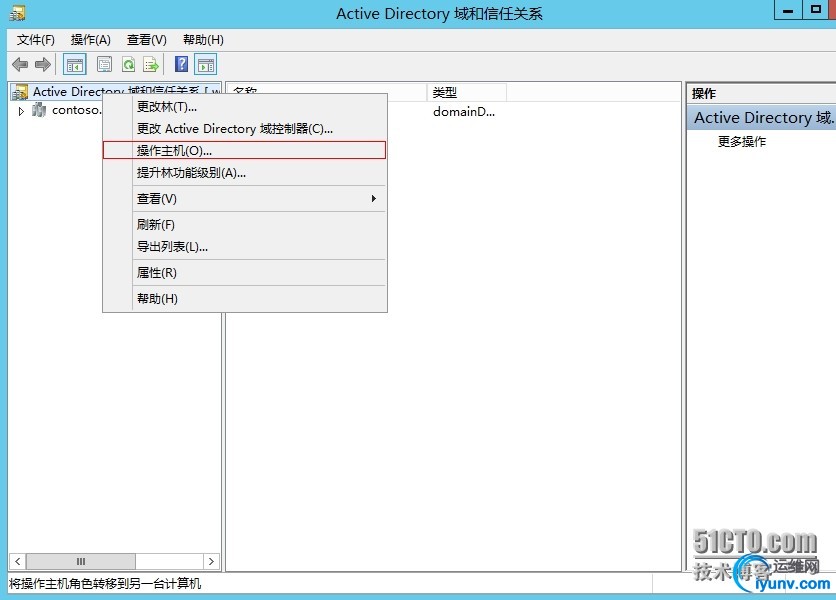Click the Properties toolbar icon
Viewport: 836px width, 600px height.
[104, 65]
